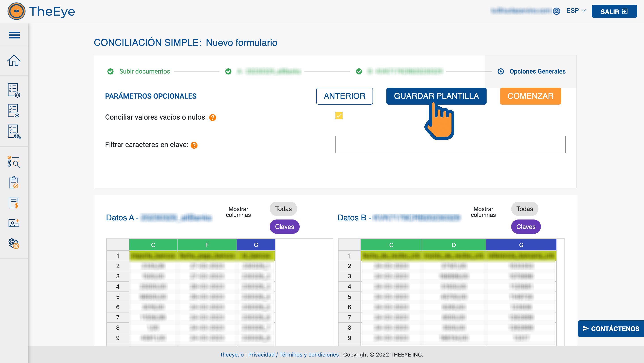Click help icon beside Conciliar valores vacíos

point(212,117)
